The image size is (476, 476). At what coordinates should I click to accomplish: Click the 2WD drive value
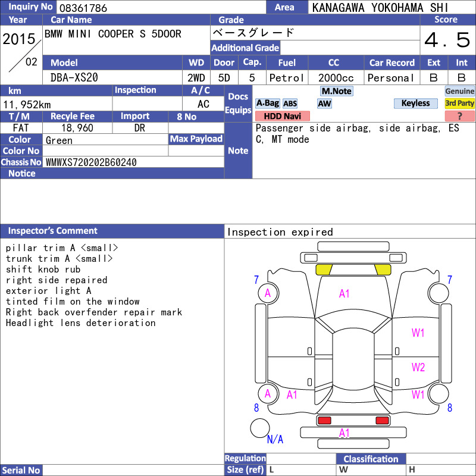tap(196, 78)
